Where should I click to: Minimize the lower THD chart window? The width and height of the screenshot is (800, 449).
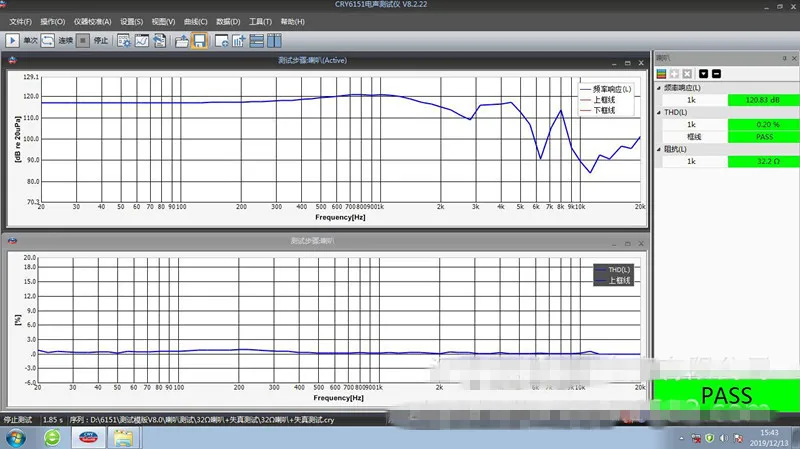pyautogui.click(x=614, y=243)
